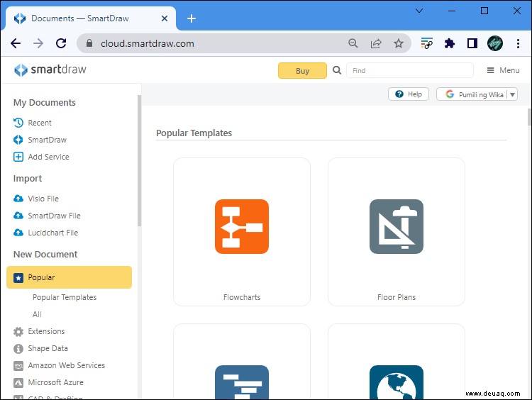Viewport: 532px width, 400px height.
Task: Open the Chrome three-dot menu
Action: (518, 43)
